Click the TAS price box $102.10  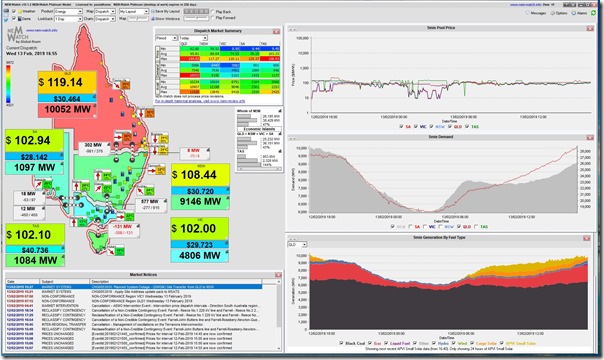point(35,234)
